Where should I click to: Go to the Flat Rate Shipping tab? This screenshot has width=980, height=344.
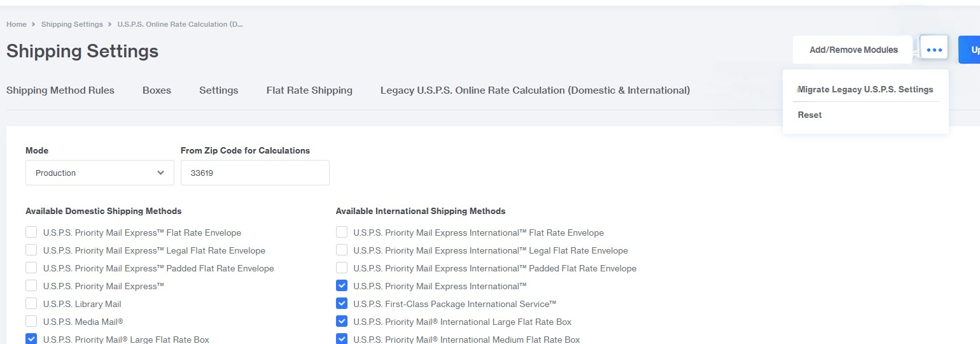309,90
